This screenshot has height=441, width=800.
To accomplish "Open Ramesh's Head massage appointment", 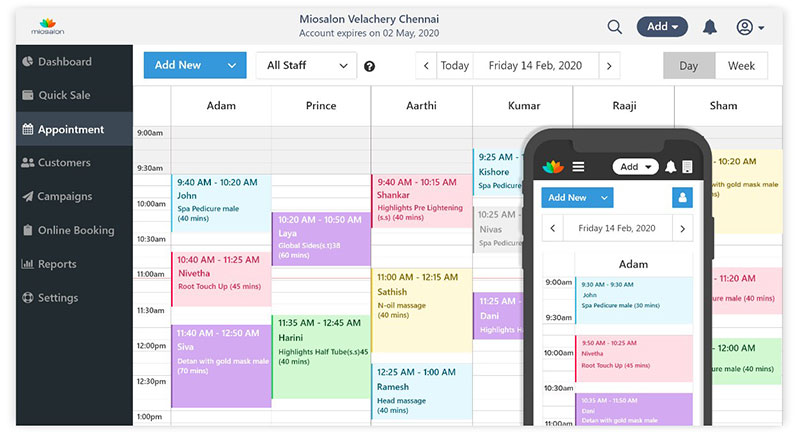I will pyautogui.click(x=421, y=391).
